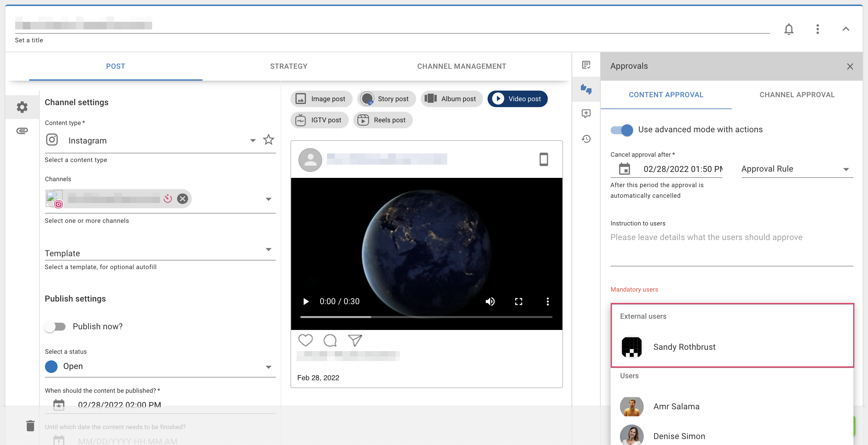Play the video preview

pyautogui.click(x=306, y=302)
